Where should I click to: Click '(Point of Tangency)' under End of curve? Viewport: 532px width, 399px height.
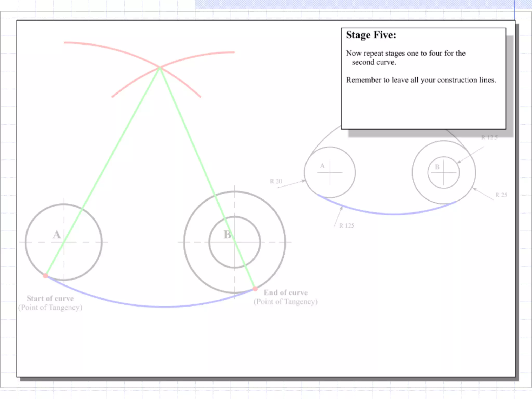coord(286,302)
